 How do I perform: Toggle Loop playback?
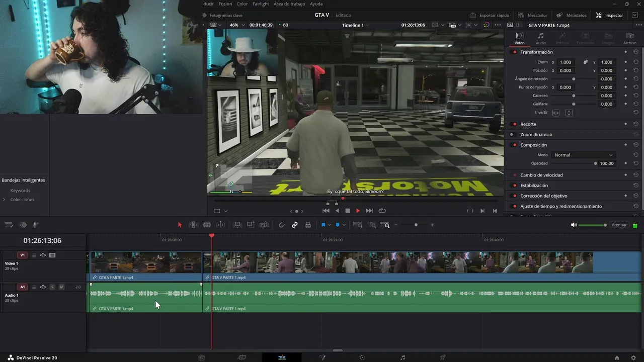point(382,211)
